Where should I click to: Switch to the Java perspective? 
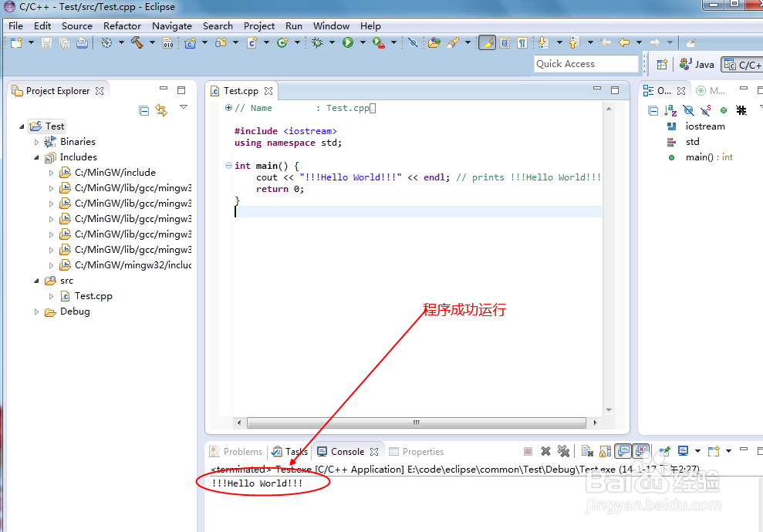coord(697,64)
